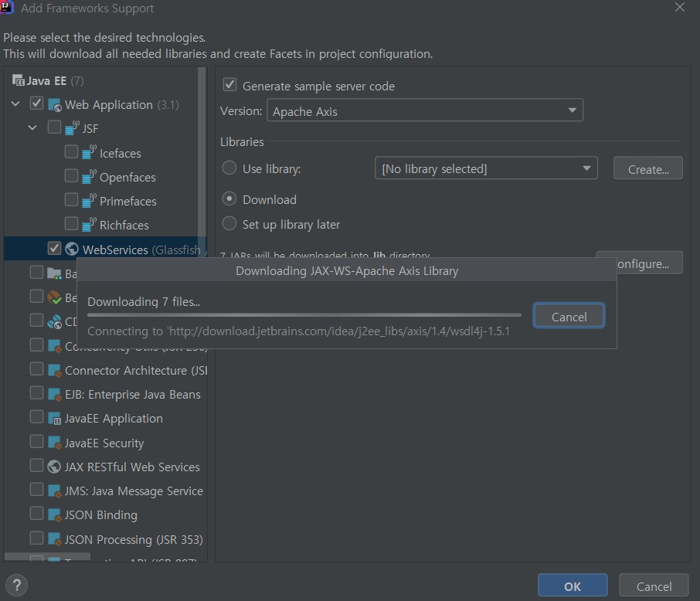Click the JSF framework icon
Image resolution: width=700 pixels, height=601 pixels.
point(72,128)
